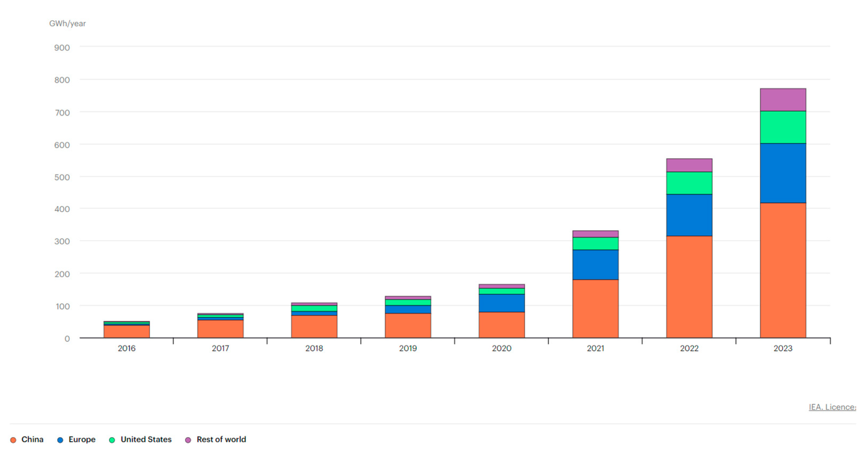Click the China segment of the 2020 bar

pos(502,325)
